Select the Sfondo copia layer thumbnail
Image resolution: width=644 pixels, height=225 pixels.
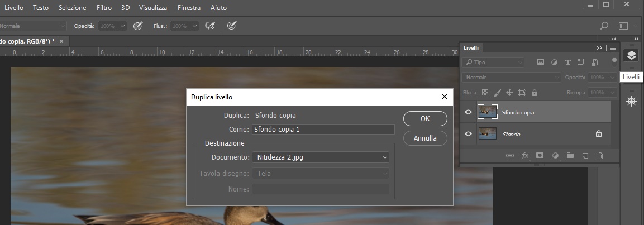click(x=488, y=112)
